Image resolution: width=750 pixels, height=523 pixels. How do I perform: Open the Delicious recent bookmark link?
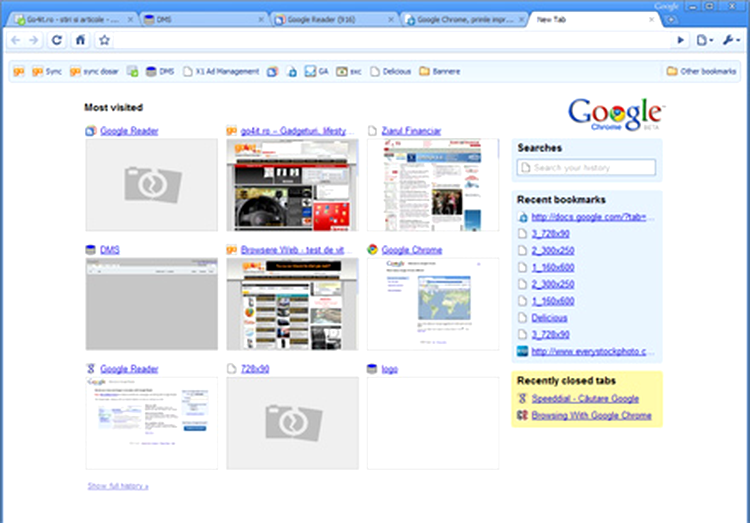point(549,318)
